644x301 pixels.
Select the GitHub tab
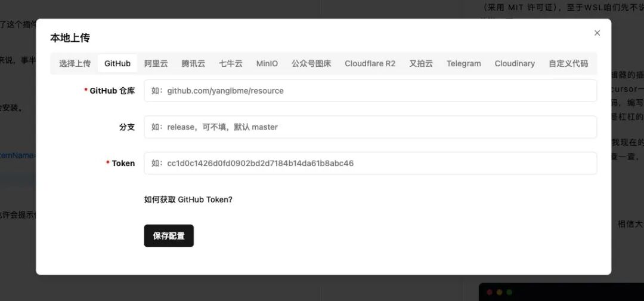click(117, 63)
